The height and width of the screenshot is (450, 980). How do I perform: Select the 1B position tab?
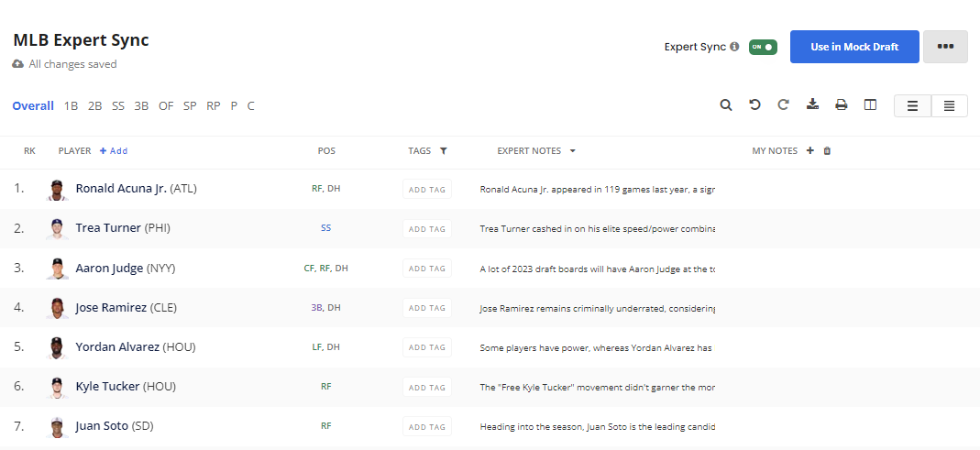coord(71,106)
